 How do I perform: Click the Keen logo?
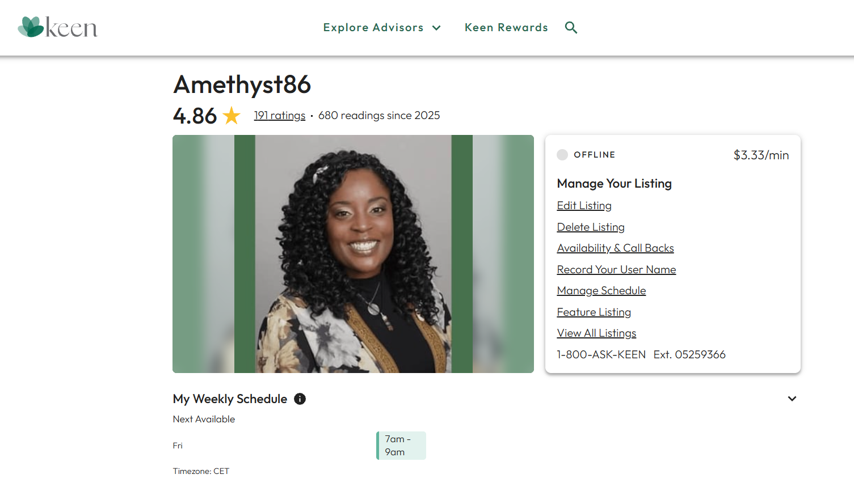[57, 27]
